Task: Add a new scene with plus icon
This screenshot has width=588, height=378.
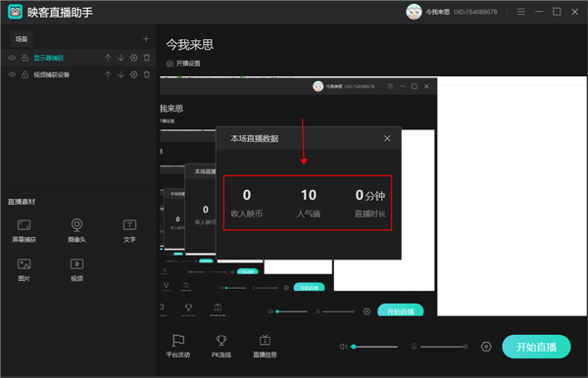Action: pyautogui.click(x=146, y=39)
